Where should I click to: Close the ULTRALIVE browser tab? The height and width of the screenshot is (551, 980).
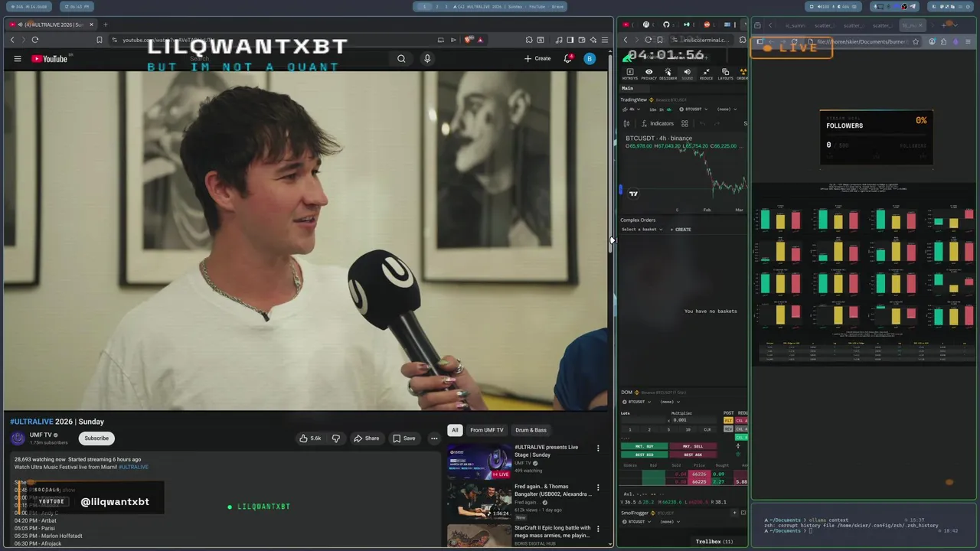[91, 24]
